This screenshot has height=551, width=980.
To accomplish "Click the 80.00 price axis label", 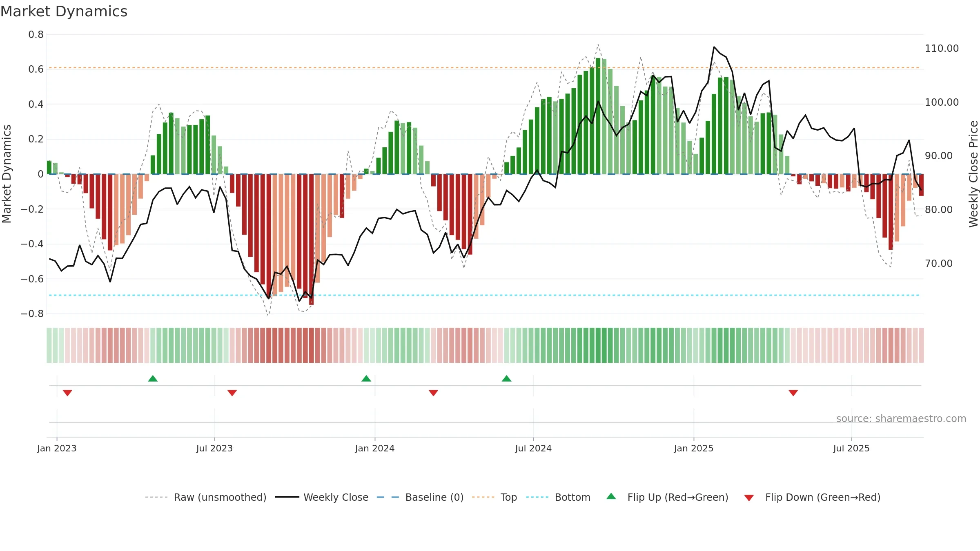I will pyautogui.click(x=938, y=209).
